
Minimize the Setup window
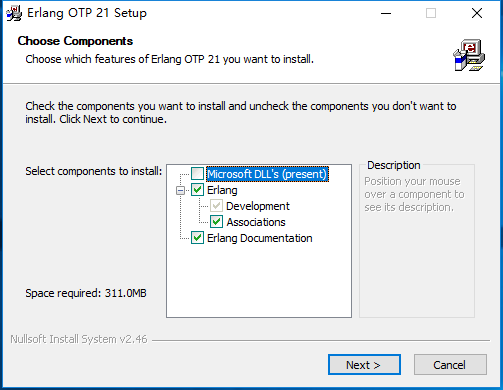(x=386, y=13)
